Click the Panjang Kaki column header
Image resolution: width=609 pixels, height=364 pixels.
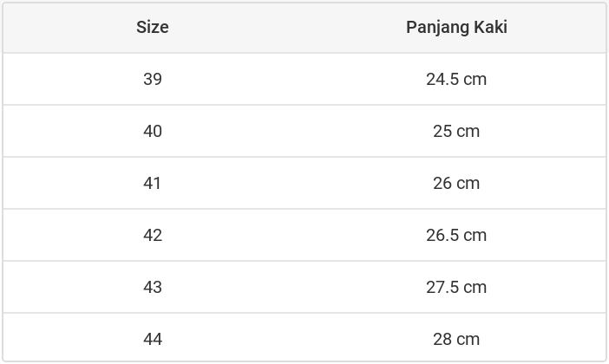[456, 27]
